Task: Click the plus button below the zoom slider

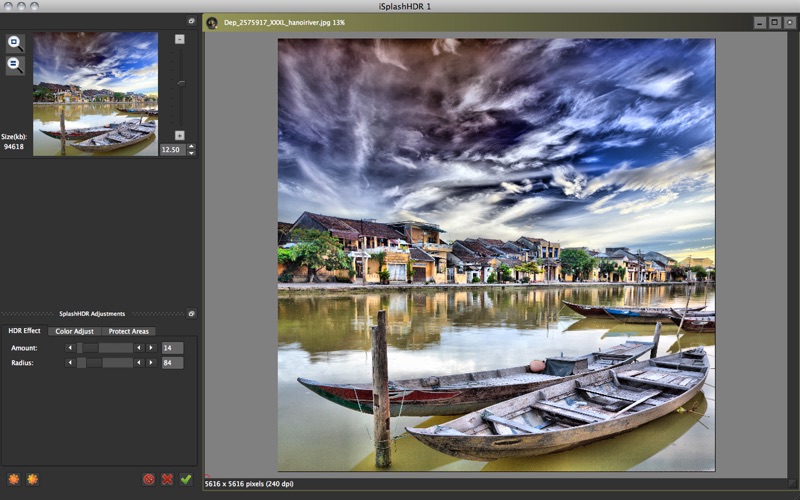Action: coord(180,135)
